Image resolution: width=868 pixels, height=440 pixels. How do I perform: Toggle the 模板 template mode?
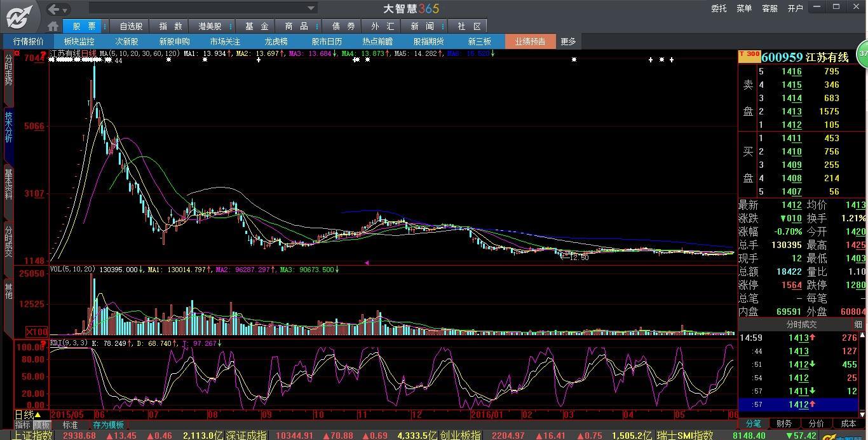[x=42, y=425]
